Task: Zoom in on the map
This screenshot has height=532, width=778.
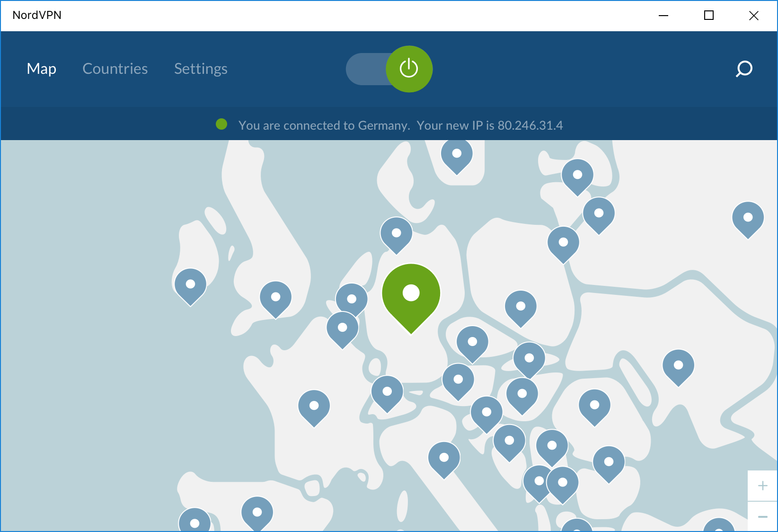Action: 763,485
